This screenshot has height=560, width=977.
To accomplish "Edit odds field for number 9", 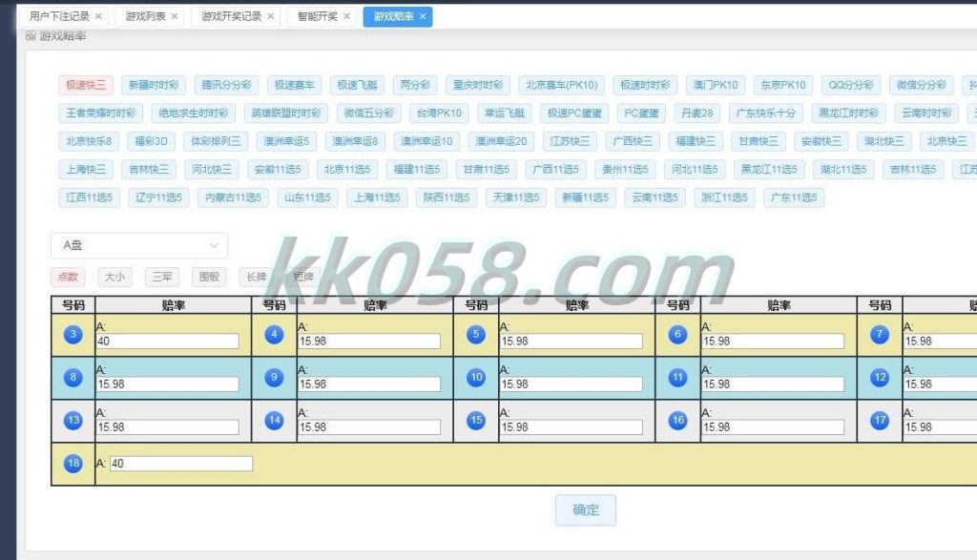I will pyautogui.click(x=369, y=384).
